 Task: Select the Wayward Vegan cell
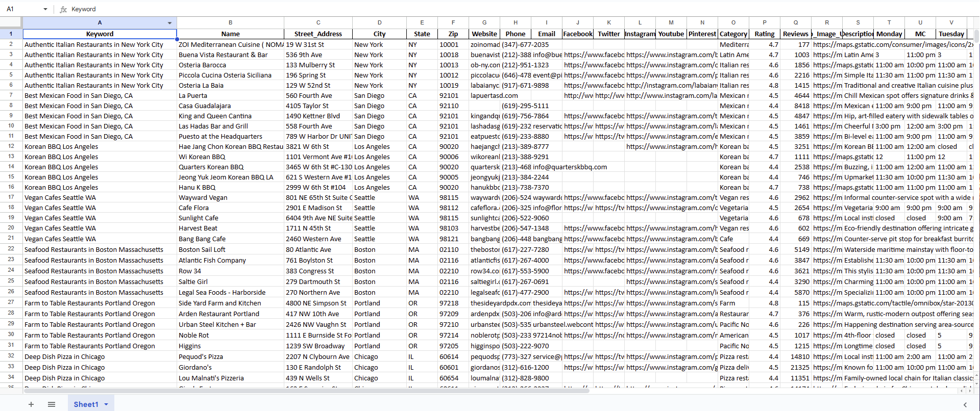click(x=230, y=197)
